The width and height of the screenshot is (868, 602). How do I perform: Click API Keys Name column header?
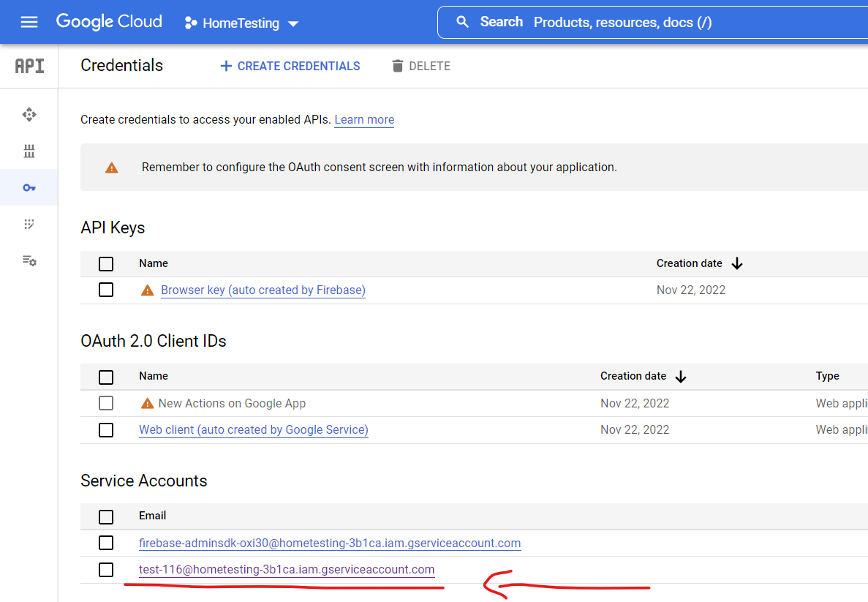coord(154,263)
